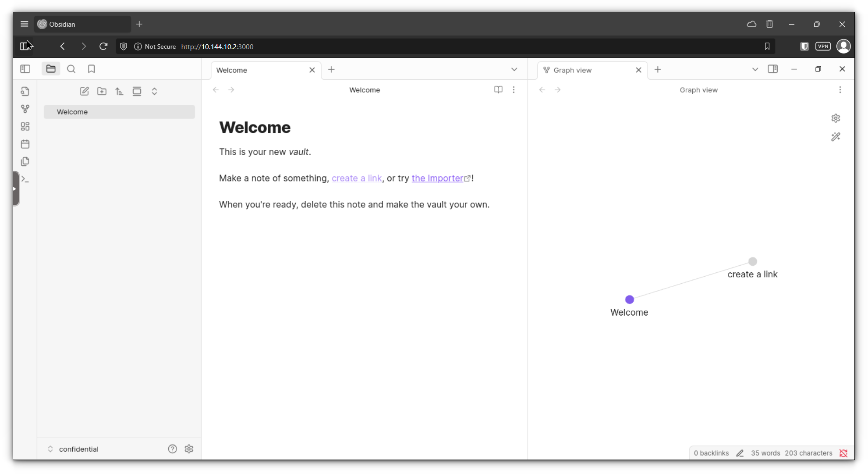868x474 pixels.
Task: Follow the 'create a link' link
Action: point(357,178)
